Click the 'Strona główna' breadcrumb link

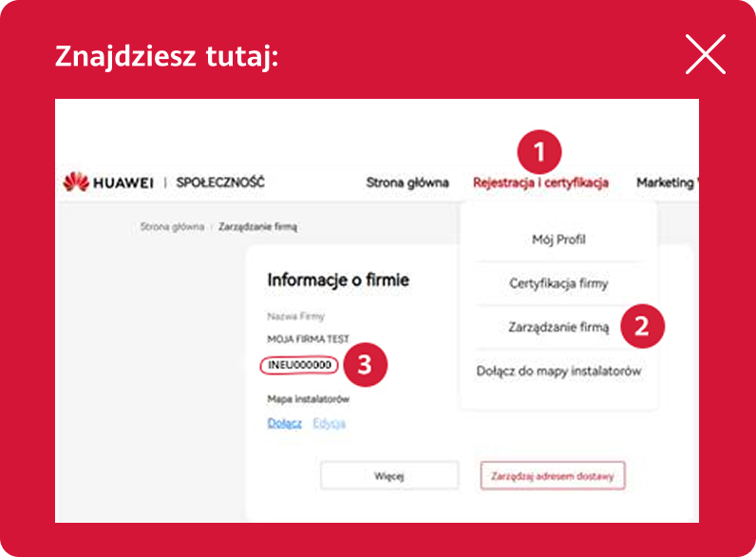pos(172,227)
